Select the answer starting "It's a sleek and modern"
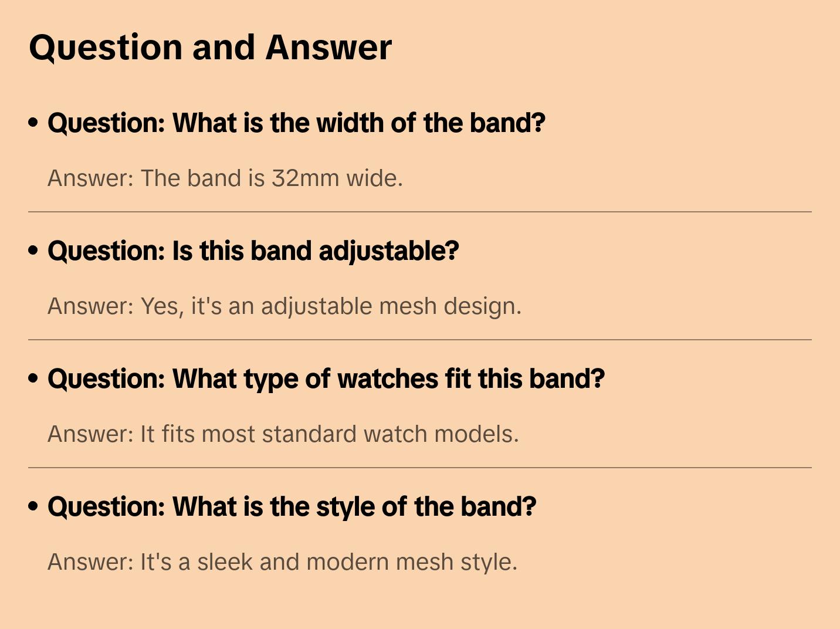The height and width of the screenshot is (629, 840). [282, 562]
